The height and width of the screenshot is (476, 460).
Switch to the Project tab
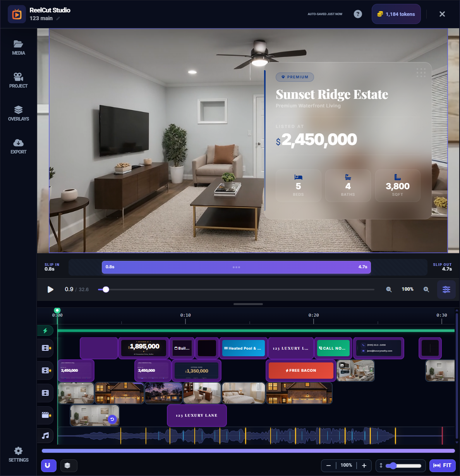[18, 80]
